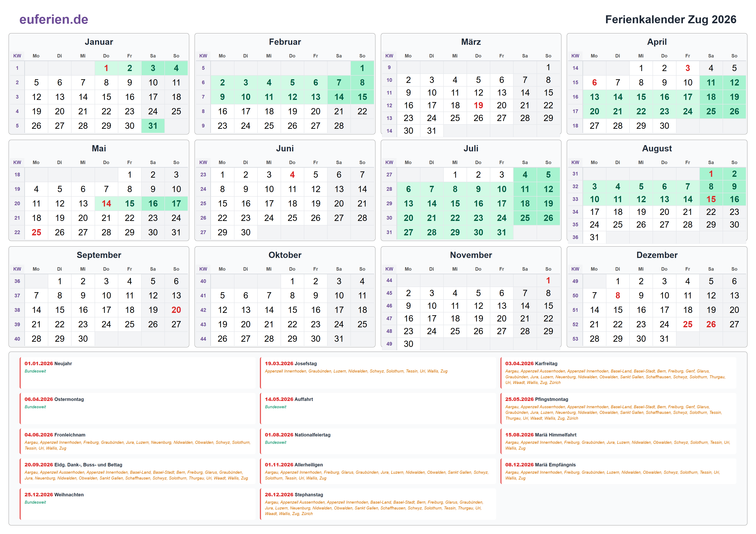Click the 03.04.2026 Karfreitag legend entry
756x534 pixels.
click(x=618, y=373)
